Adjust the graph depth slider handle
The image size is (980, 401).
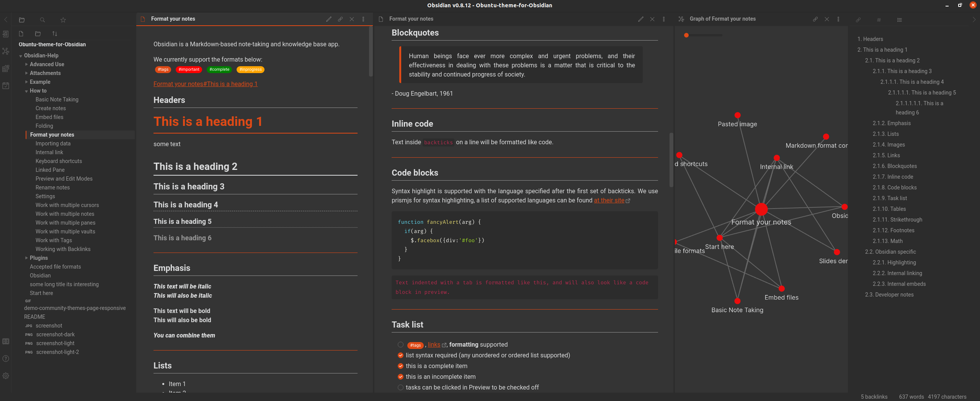coord(686,35)
